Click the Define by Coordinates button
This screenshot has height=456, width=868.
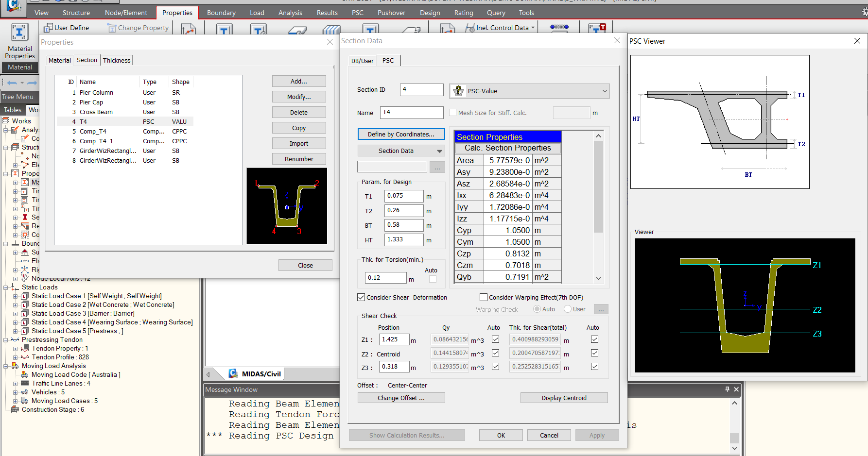pyautogui.click(x=401, y=134)
